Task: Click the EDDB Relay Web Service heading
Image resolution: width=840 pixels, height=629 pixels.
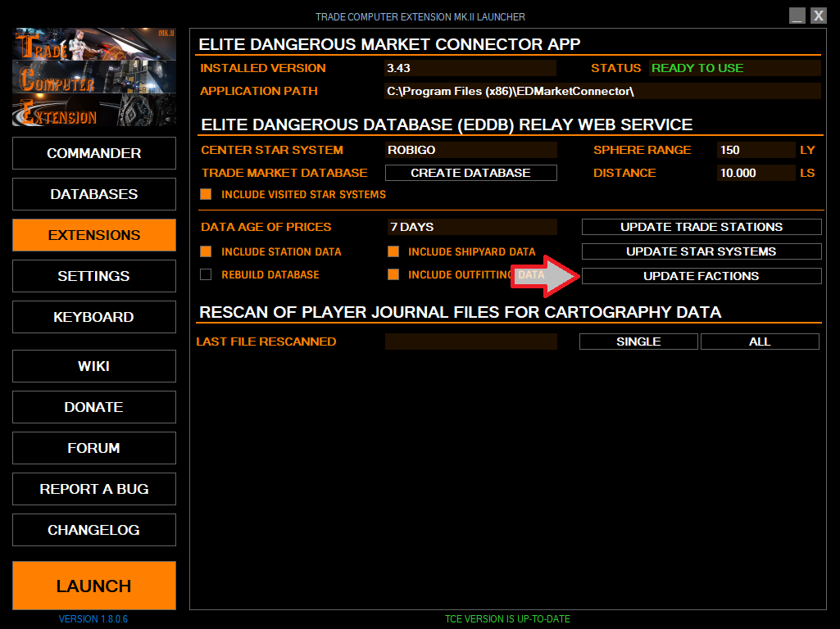Action: 447,124
